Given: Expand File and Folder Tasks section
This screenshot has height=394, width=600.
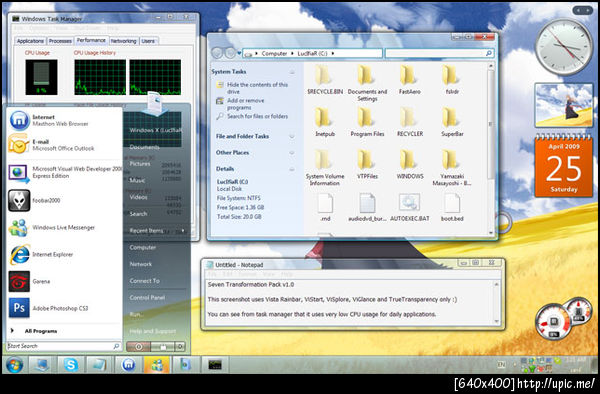Looking at the screenshot, I should (292, 136).
